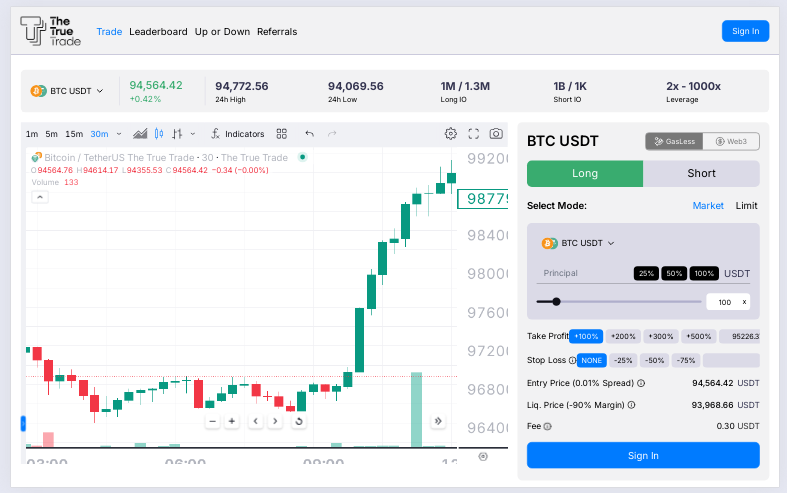The height and width of the screenshot is (493, 787).
Task: Switch to Web3 mode
Action: pos(731,142)
